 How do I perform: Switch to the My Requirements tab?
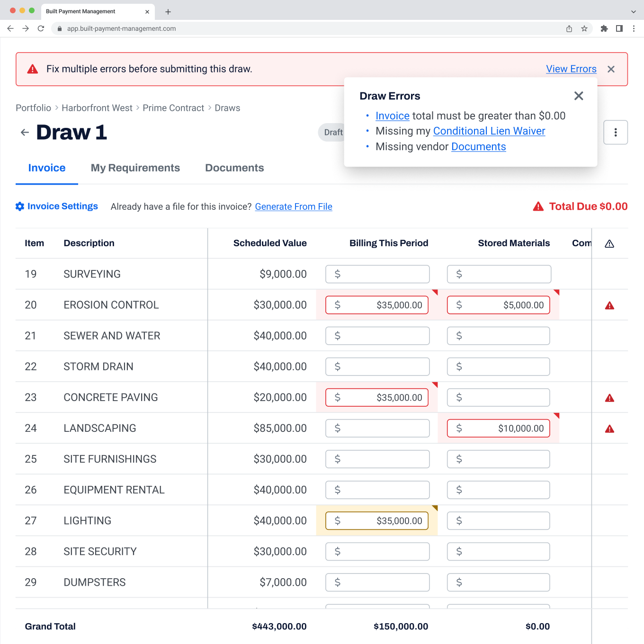pyautogui.click(x=135, y=168)
